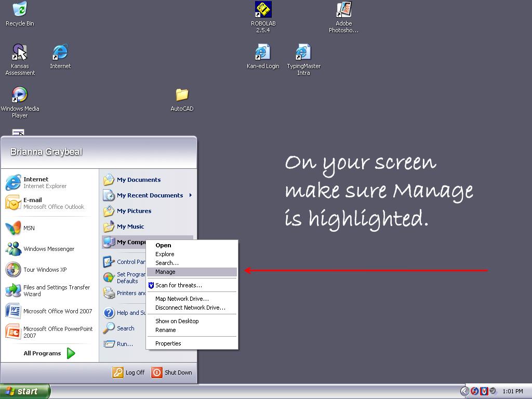
Task: Open My Documents in Start menu
Action: [147, 180]
